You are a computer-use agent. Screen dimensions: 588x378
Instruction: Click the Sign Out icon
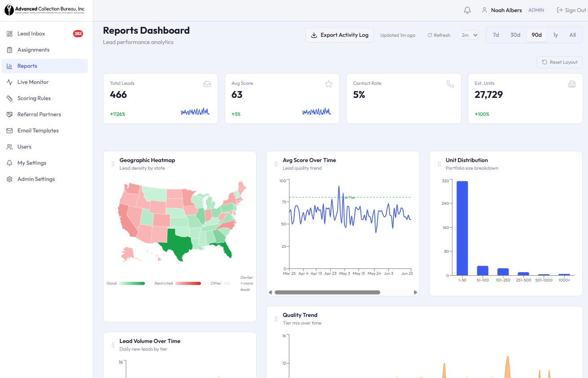coord(560,10)
